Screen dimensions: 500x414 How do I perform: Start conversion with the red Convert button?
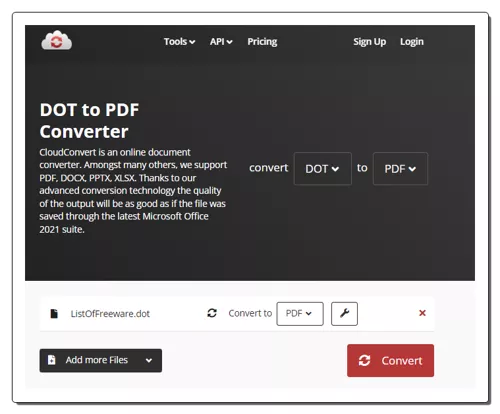390,361
